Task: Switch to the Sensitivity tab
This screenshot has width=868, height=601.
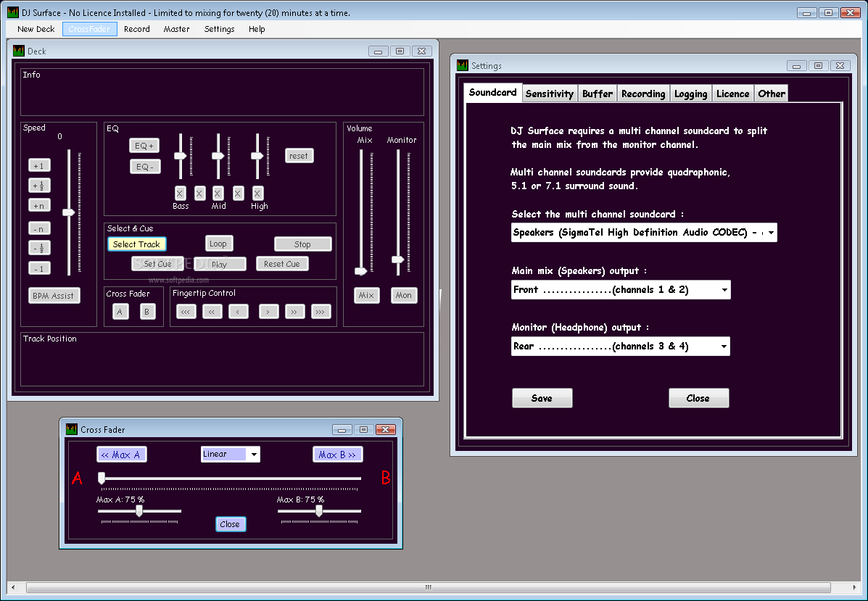Action: pos(549,94)
